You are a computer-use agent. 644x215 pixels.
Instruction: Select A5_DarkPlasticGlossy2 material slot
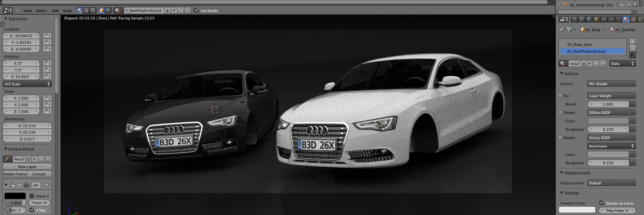(x=592, y=51)
